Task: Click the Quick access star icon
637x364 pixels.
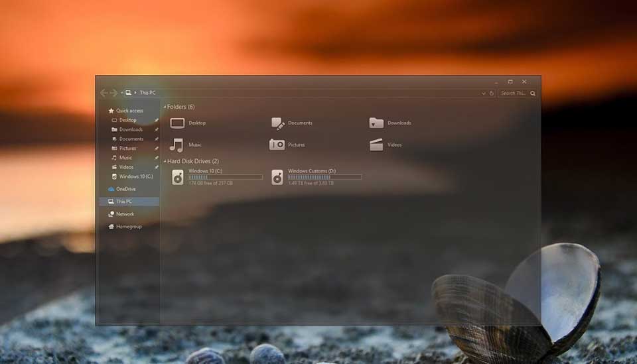Action: pos(111,110)
